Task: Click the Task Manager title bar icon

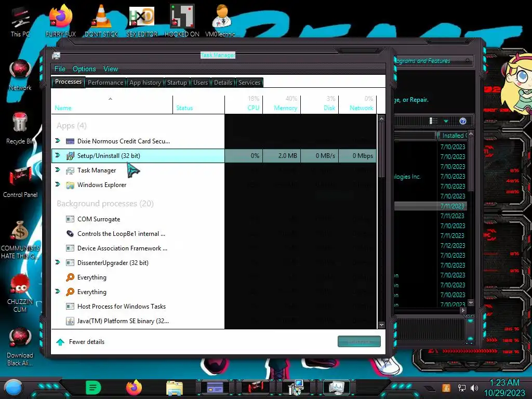Action: click(56, 55)
